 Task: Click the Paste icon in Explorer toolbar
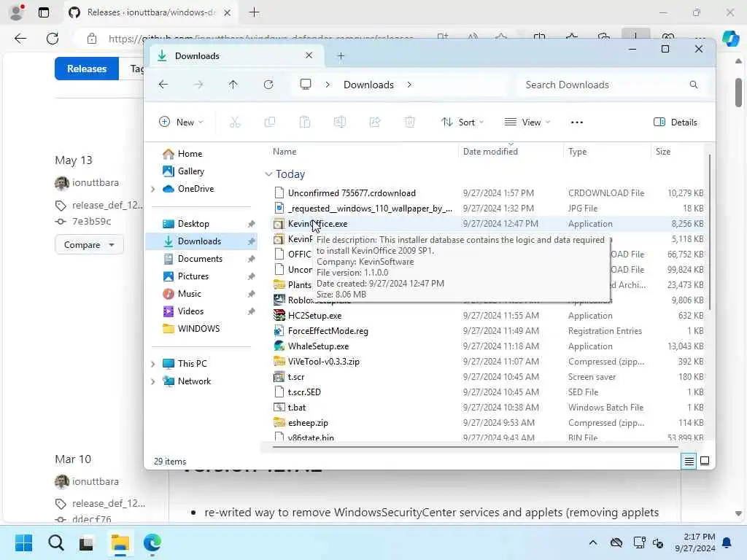coord(305,122)
